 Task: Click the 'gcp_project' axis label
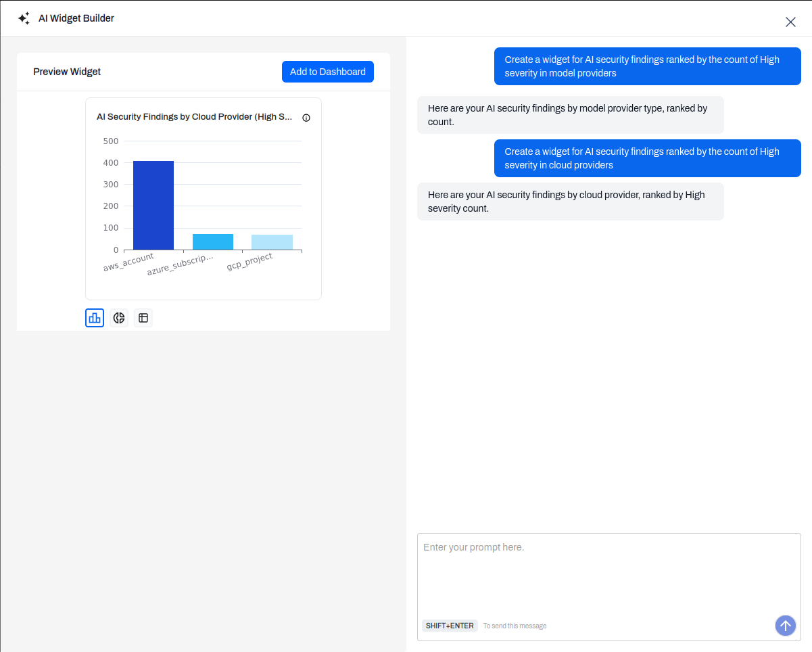point(249,262)
